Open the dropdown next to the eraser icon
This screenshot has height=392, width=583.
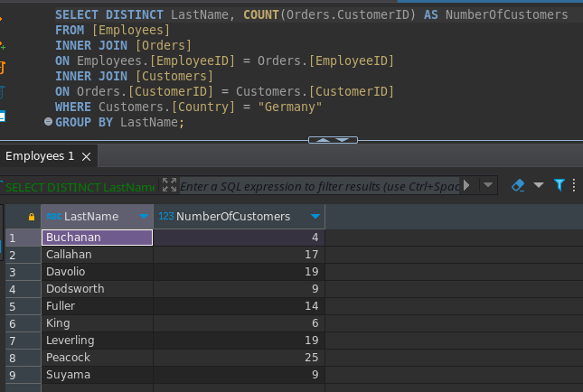[539, 184]
